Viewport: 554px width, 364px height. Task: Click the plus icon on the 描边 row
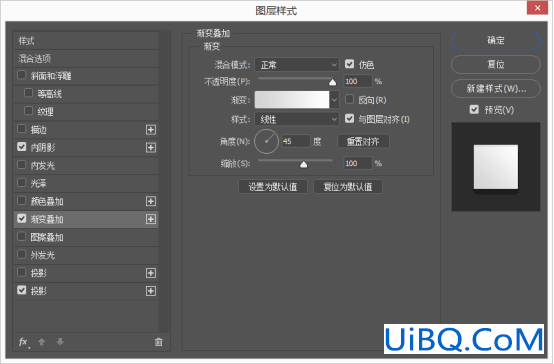151,130
